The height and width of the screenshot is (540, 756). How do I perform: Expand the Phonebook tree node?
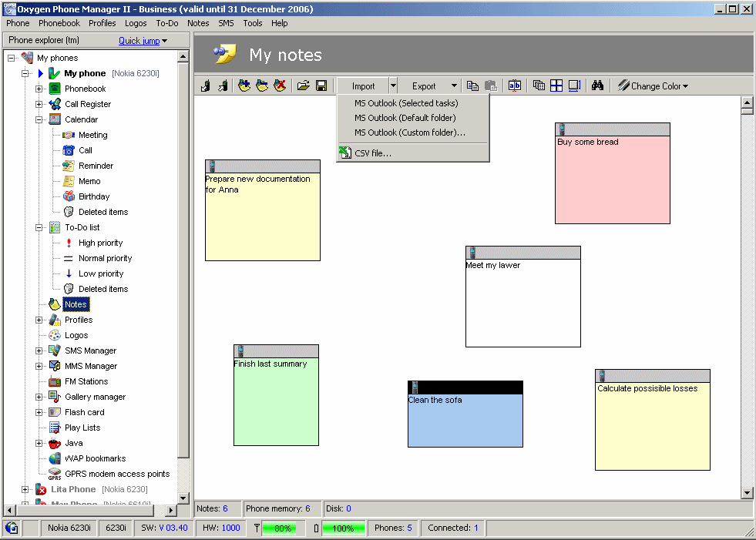coord(39,89)
